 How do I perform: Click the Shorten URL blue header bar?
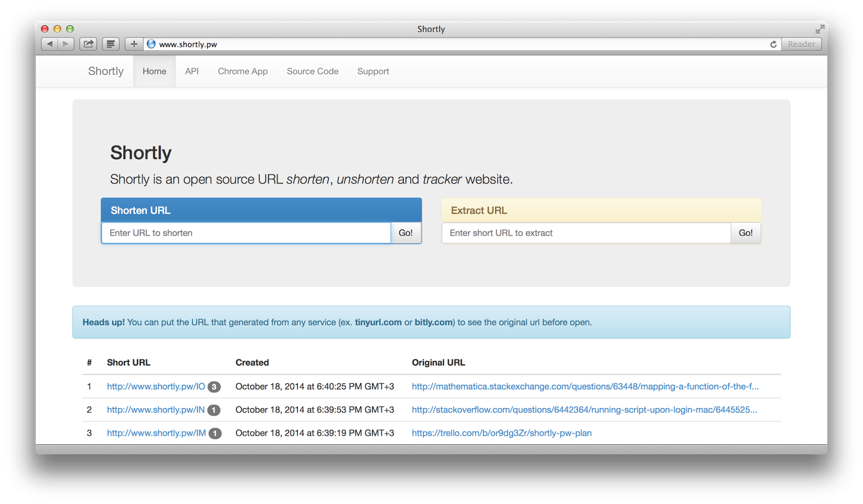coord(261,210)
